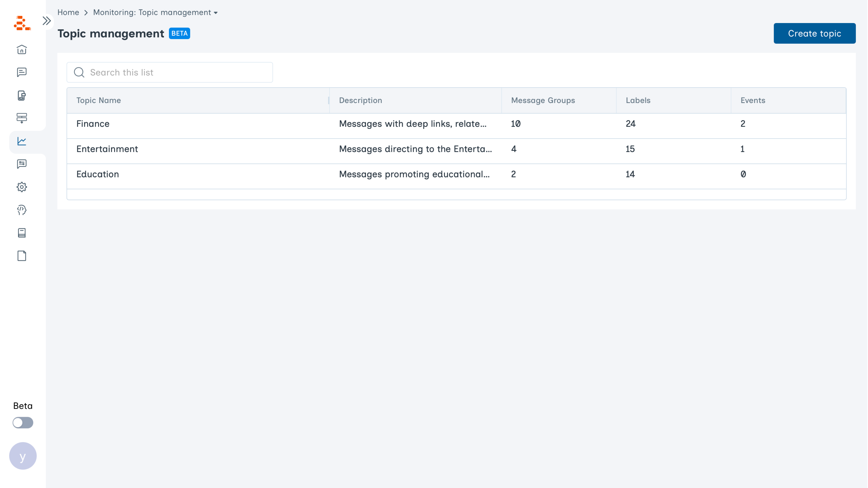Expand the sidebar with double chevron

(47, 21)
